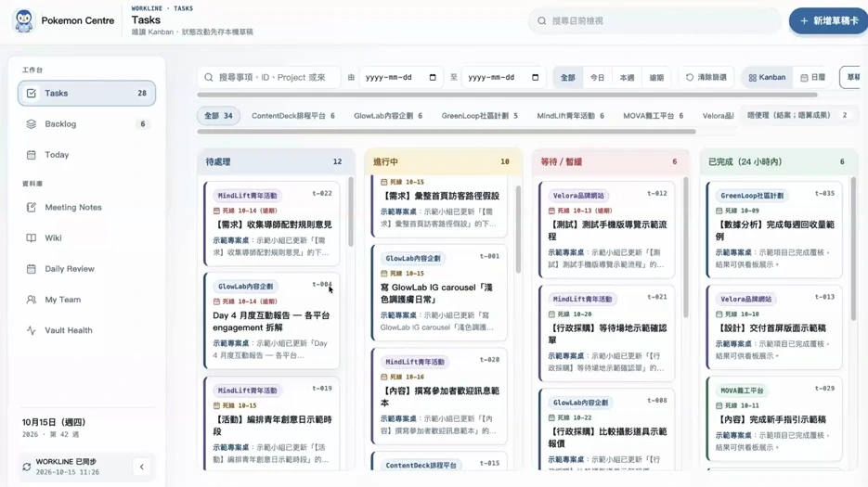
Task: Click the WORKLINE sync refresh icon
Action: point(27,467)
